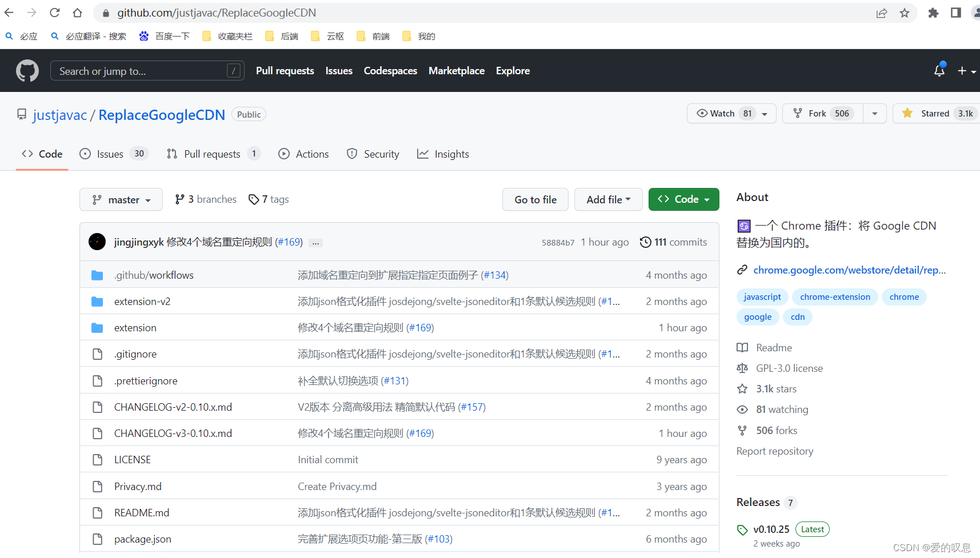
Task: Toggle the browser side panel icon
Action: 956,13
